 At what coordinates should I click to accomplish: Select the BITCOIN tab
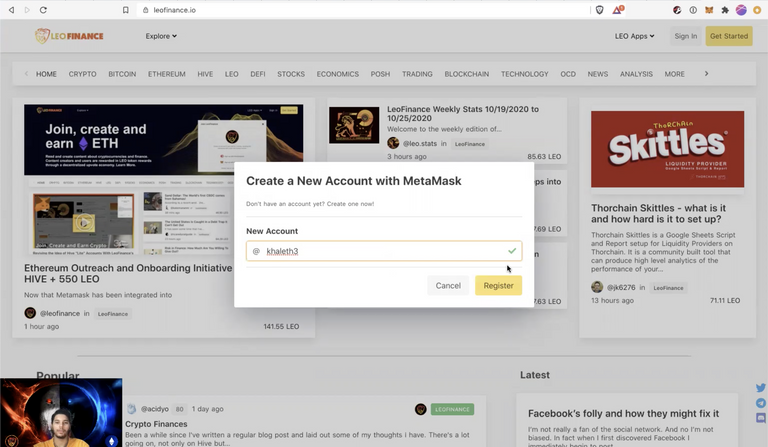(122, 74)
